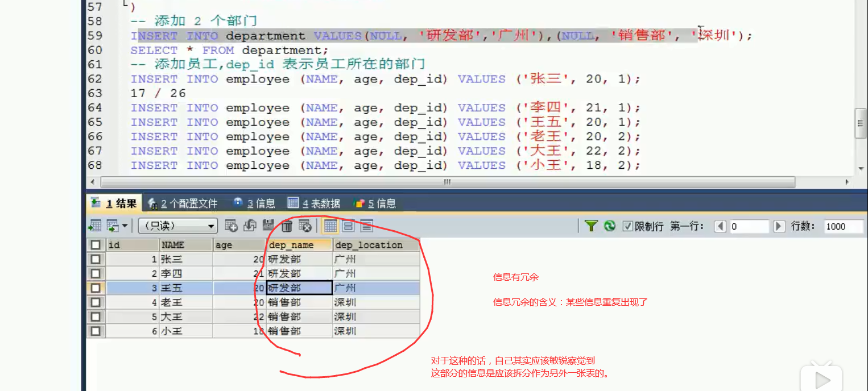This screenshot has height=391, width=868.
Task: Select the 大王 name cell
Action: click(186, 317)
